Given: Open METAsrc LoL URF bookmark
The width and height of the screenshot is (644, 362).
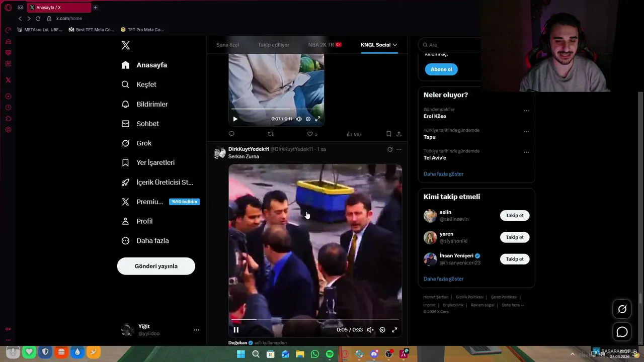Looking at the screenshot, I should click(x=39, y=30).
